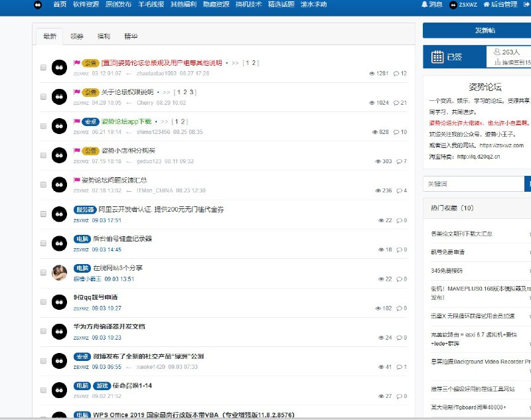Click the 电脑 tag on 后台偷号键盘记录器 post
The width and height of the screenshot is (531, 420).
pyautogui.click(x=82, y=239)
